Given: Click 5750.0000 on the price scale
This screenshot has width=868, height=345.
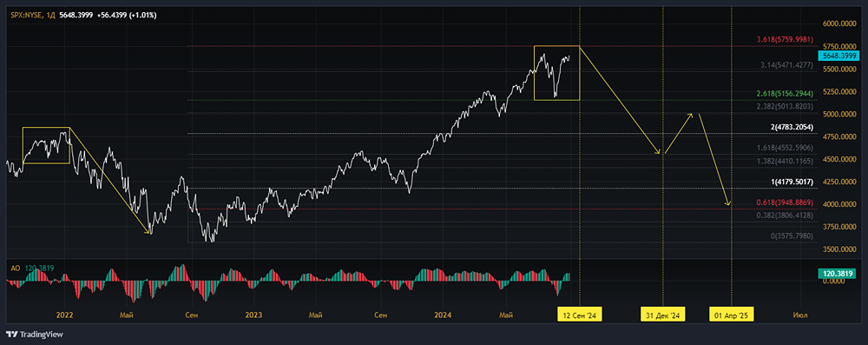Looking at the screenshot, I should (839, 47).
